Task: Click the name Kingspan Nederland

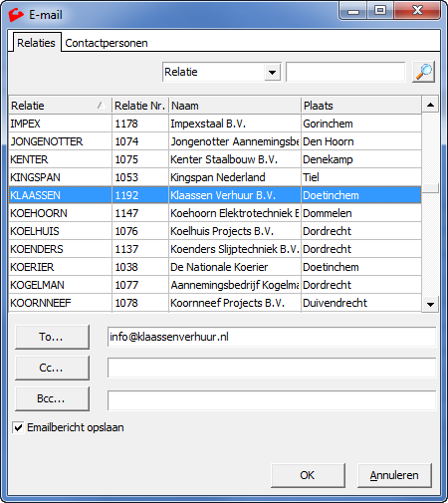Action: tap(218, 177)
